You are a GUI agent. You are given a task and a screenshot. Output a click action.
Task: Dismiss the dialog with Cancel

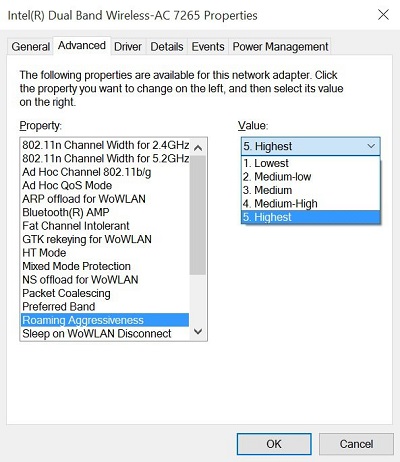pyautogui.click(x=356, y=444)
